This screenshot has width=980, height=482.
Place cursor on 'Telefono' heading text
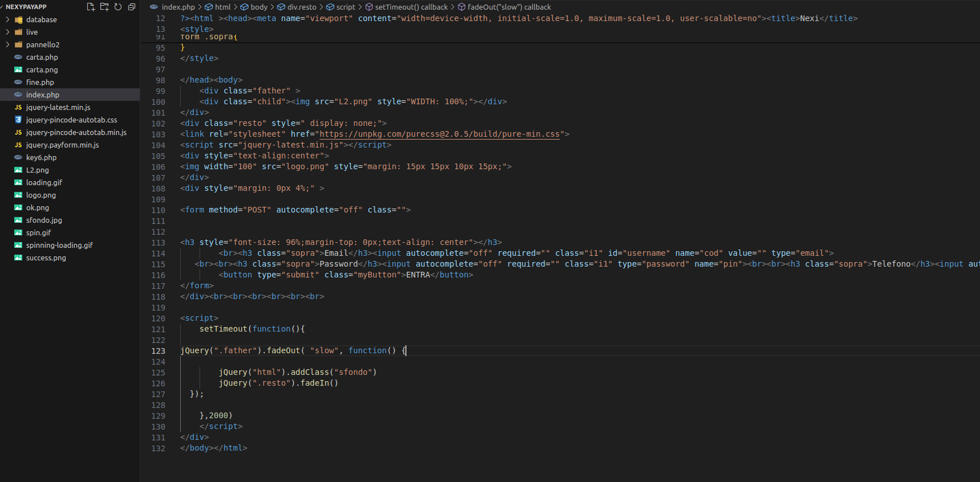pos(892,264)
